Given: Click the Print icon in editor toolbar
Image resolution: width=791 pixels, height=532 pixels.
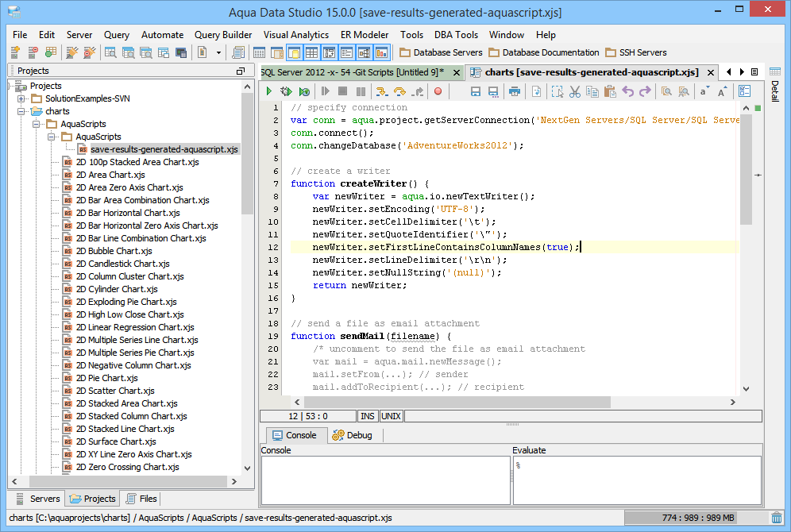Looking at the screenshot, I should pos(515,92).
